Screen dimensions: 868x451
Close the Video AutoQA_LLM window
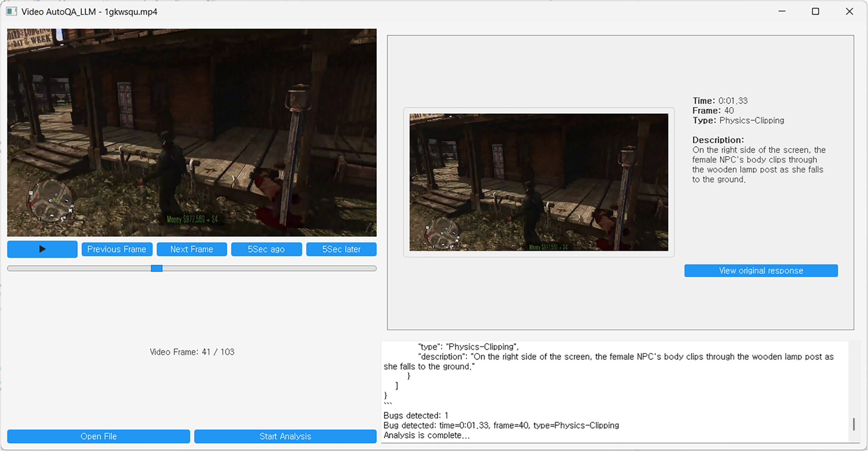(x=849, y=12)
